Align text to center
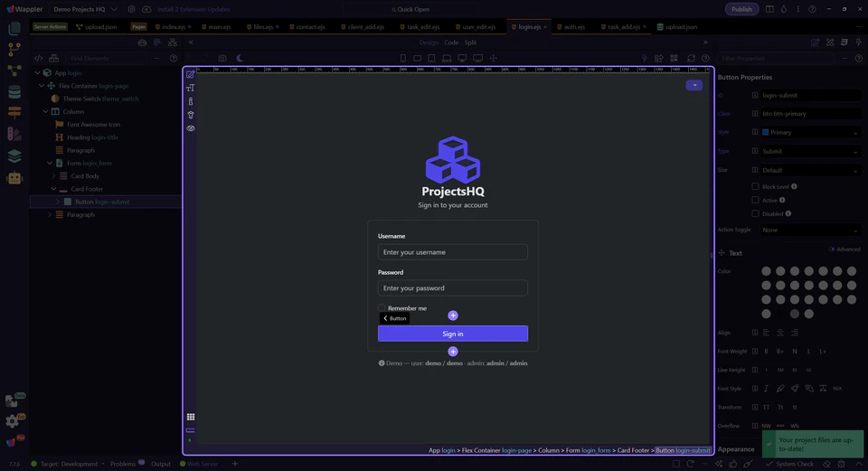This screenshot has height=471, width=868. pyautogui.click(x=780, y=333)
